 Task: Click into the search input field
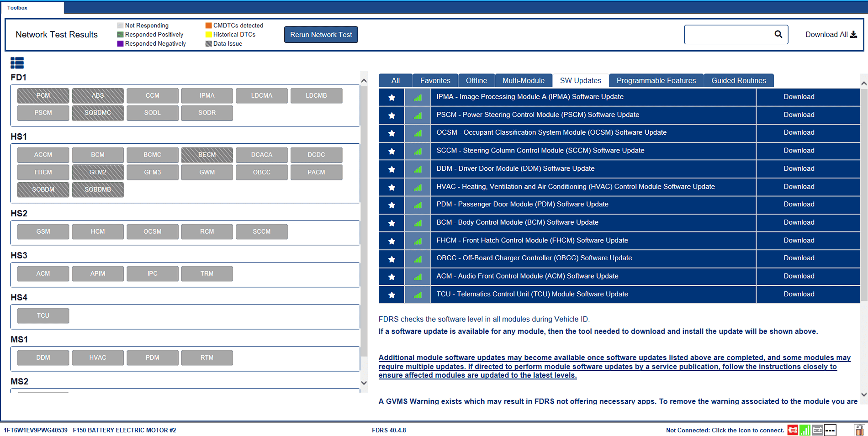point(729,35)
